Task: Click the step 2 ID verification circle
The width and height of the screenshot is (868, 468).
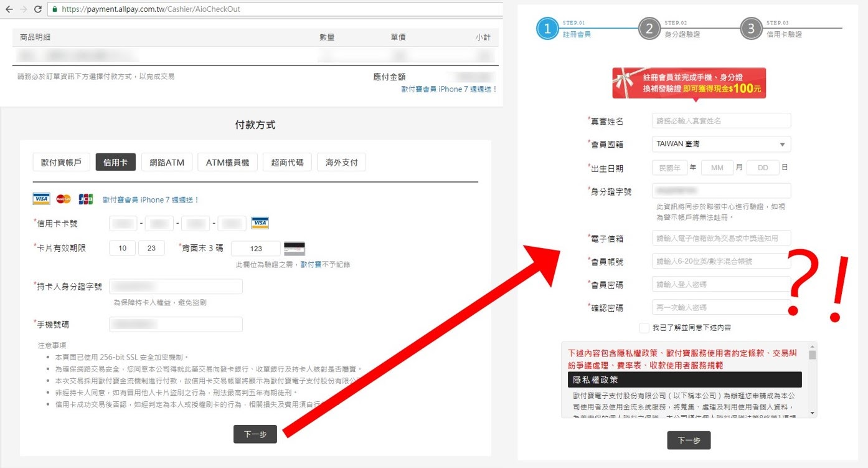Action: (649, 29)
